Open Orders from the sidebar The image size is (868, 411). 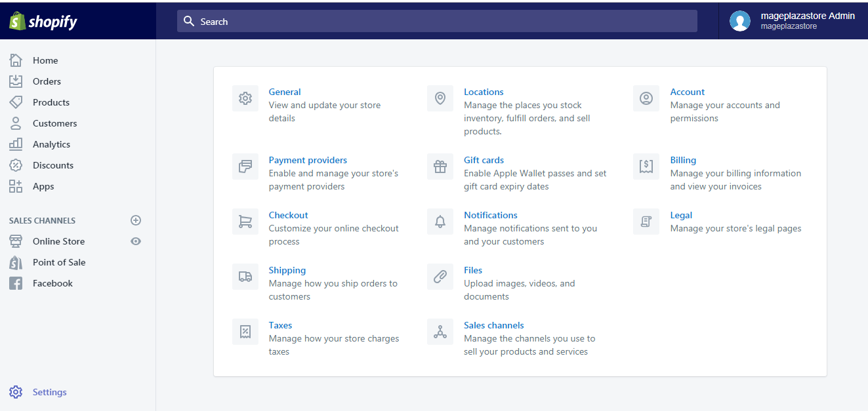click(46, 81)
